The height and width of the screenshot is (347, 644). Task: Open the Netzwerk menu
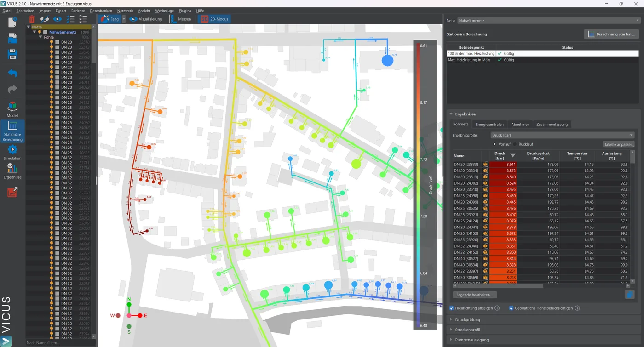click(125, 11)
